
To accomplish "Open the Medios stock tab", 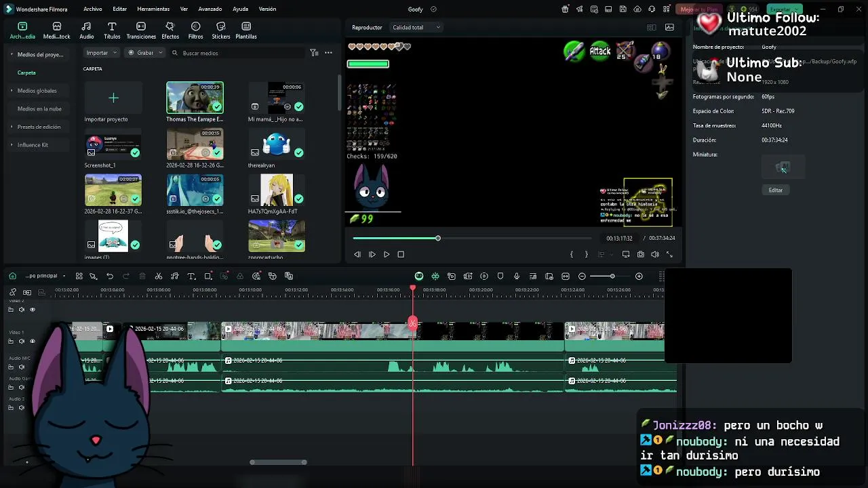I will tap(56, 30).
